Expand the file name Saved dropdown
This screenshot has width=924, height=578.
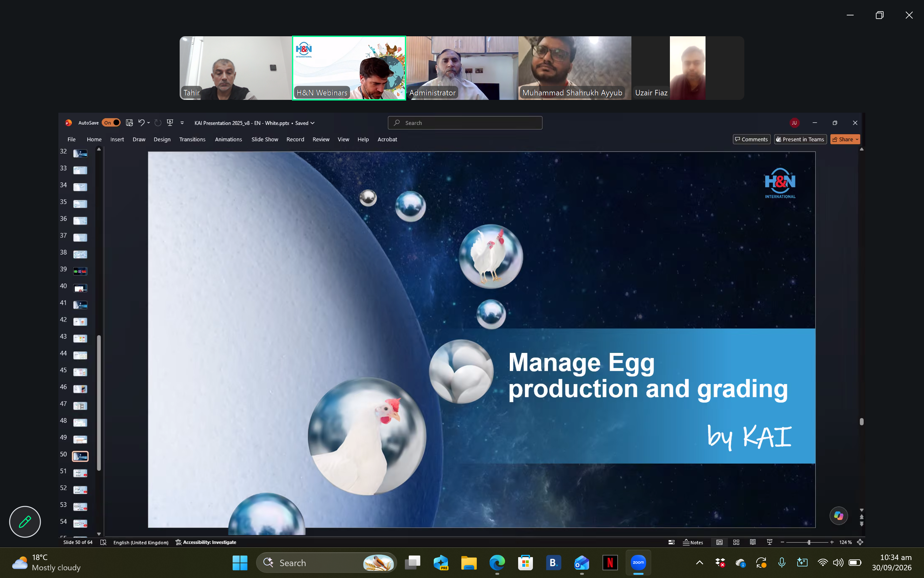(x=312, y=123)
